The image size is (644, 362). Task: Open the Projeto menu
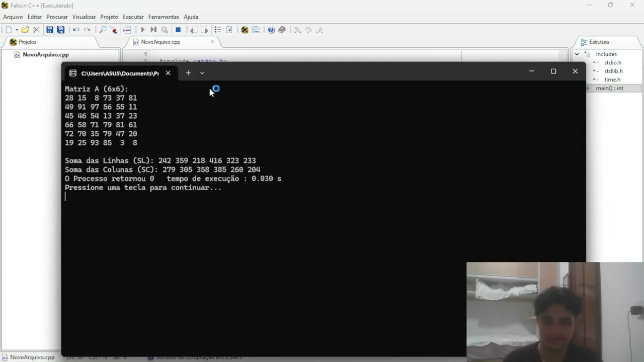click(x=109, y=17)
